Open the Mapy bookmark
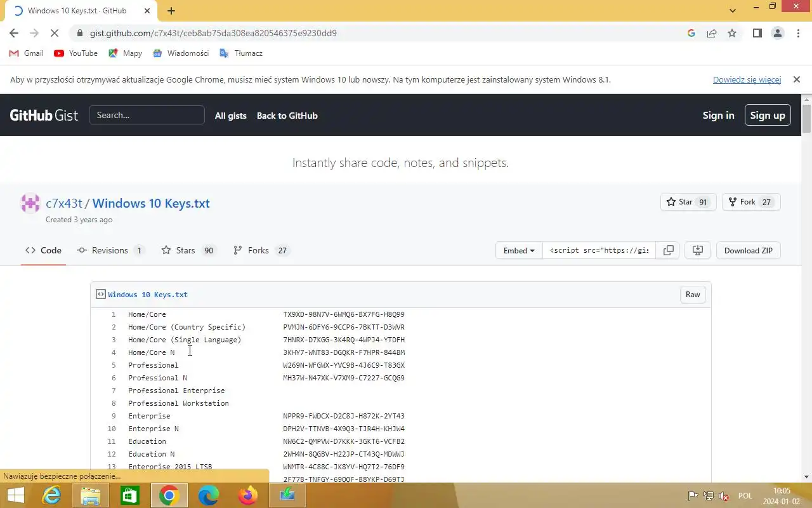The image size is (812, 508). 125,53
